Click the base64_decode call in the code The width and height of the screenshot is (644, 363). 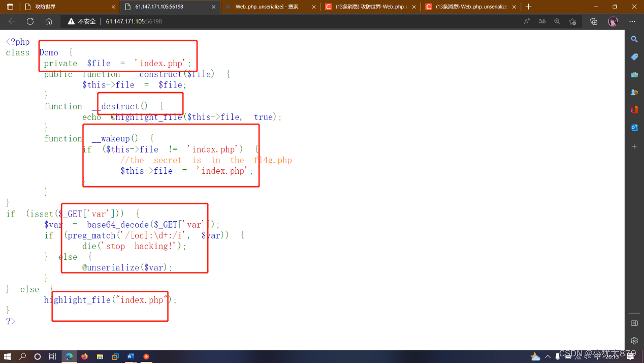pyautogui.click(x=153, y=225)
